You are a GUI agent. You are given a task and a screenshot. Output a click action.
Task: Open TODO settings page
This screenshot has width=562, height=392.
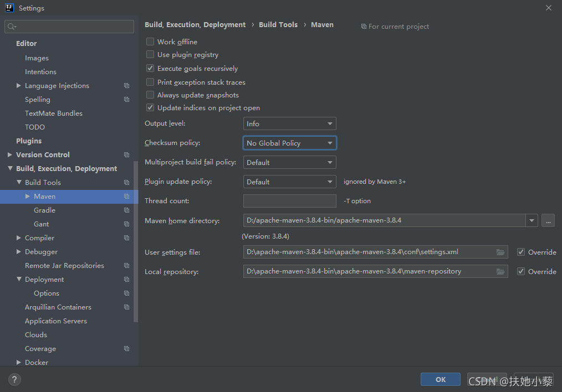pos(35,127)
